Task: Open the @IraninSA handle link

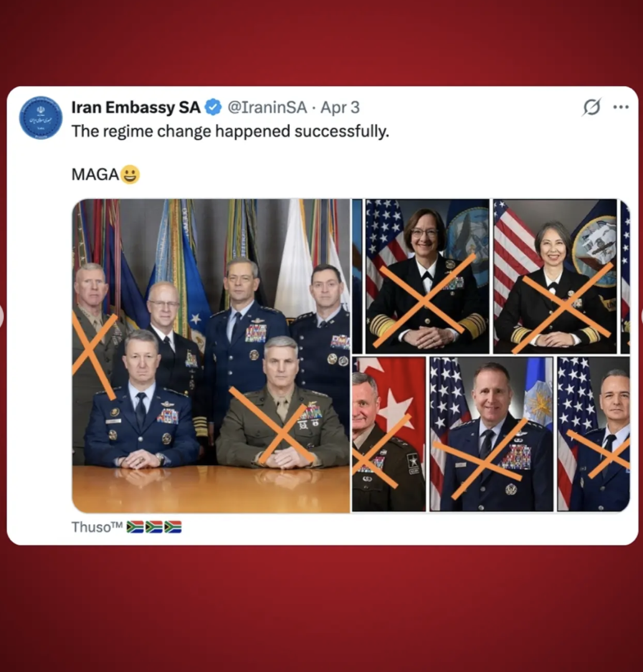Action: [x=267, y=107]
